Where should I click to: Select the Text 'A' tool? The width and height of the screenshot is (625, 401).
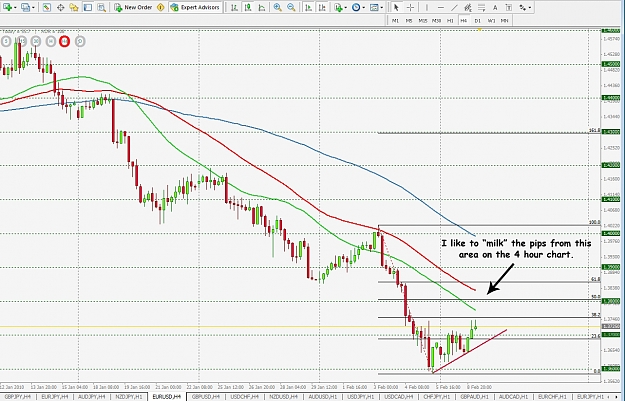pyautogui.click(x=495, y=7)
